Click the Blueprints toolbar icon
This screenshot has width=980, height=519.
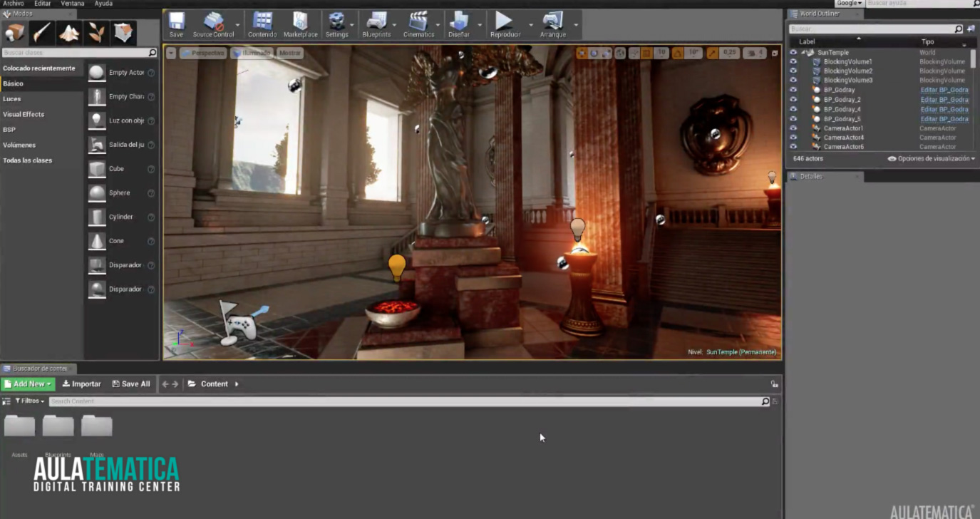(376, 25)
